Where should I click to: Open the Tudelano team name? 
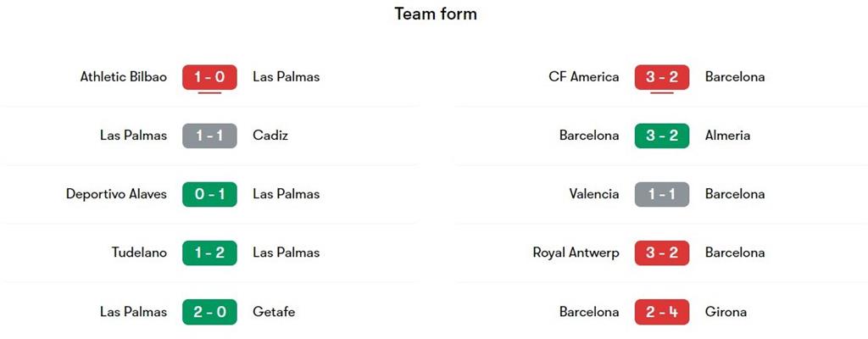pos(139,253)
